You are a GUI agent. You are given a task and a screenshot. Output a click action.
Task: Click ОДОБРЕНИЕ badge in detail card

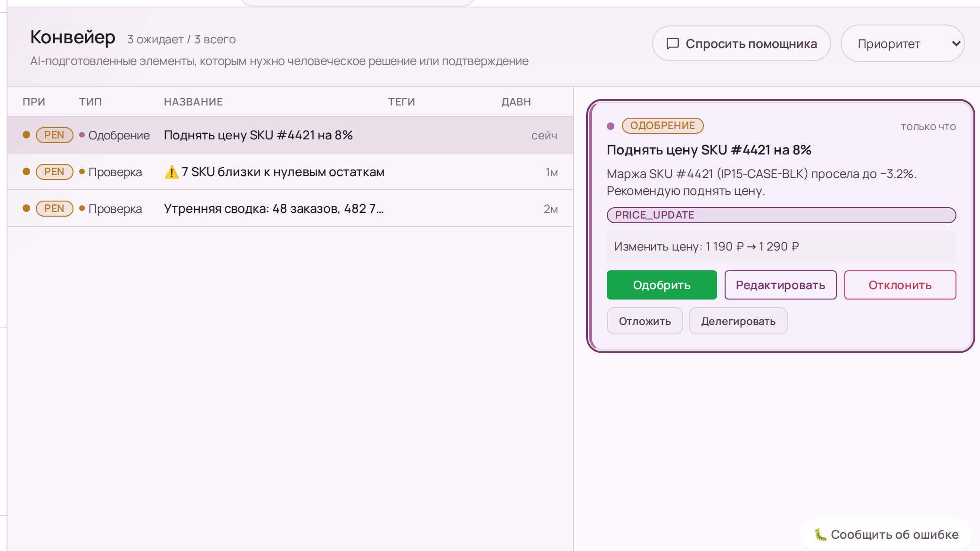(x=662, y=126)
